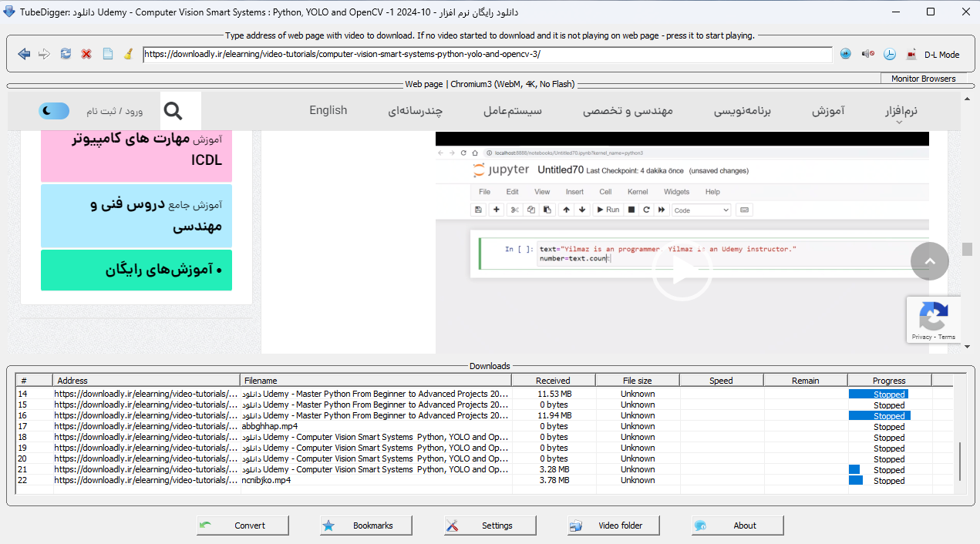Open the blank page icon in toolbar
Viewport: 980px width, 544px height.
[107, 54]
